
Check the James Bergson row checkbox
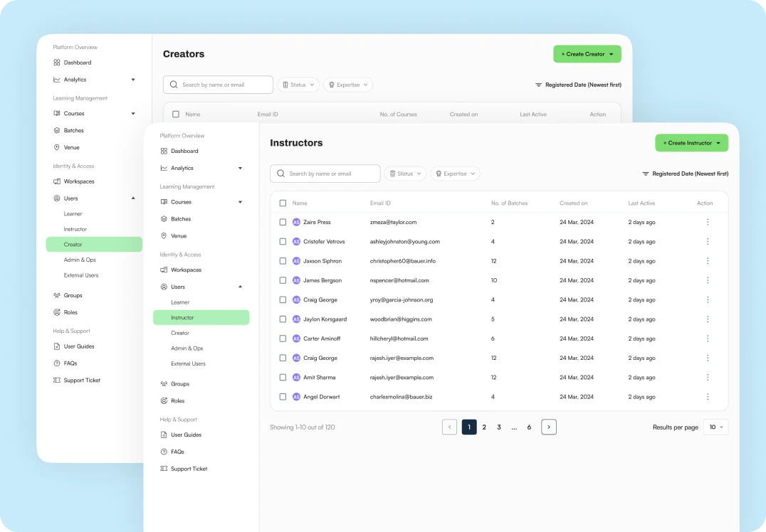pos(283,281)
